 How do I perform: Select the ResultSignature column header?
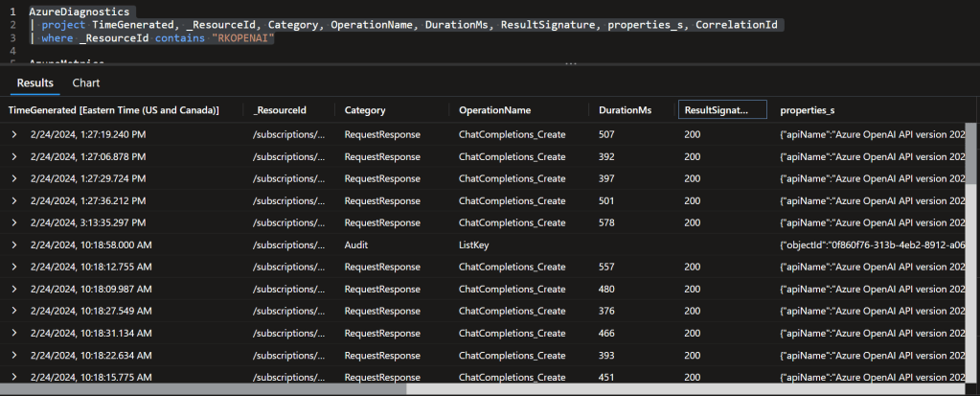[x=723, y=111]
